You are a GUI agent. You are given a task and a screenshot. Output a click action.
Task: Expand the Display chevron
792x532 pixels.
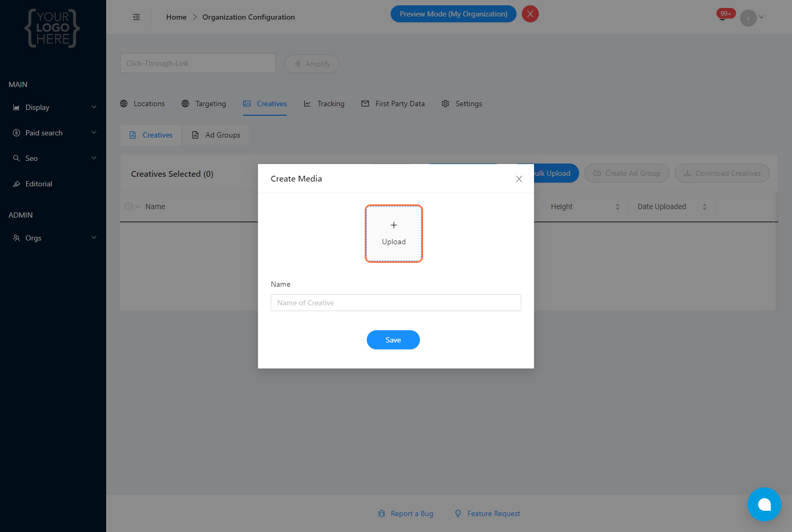click(94, 107)
